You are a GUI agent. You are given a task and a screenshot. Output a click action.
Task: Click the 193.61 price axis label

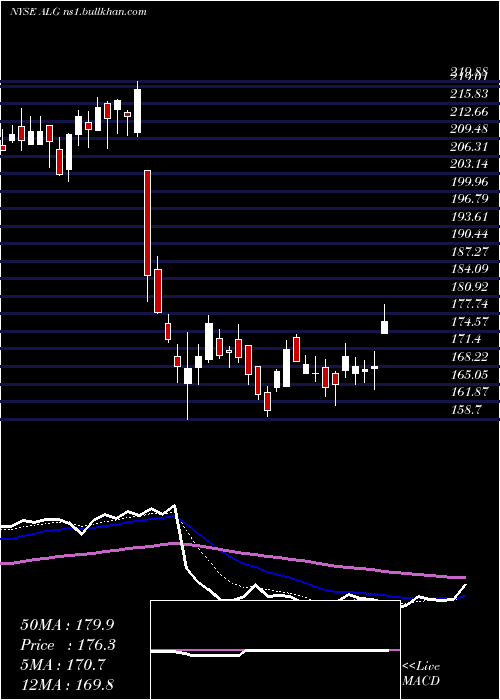(469, 217)
